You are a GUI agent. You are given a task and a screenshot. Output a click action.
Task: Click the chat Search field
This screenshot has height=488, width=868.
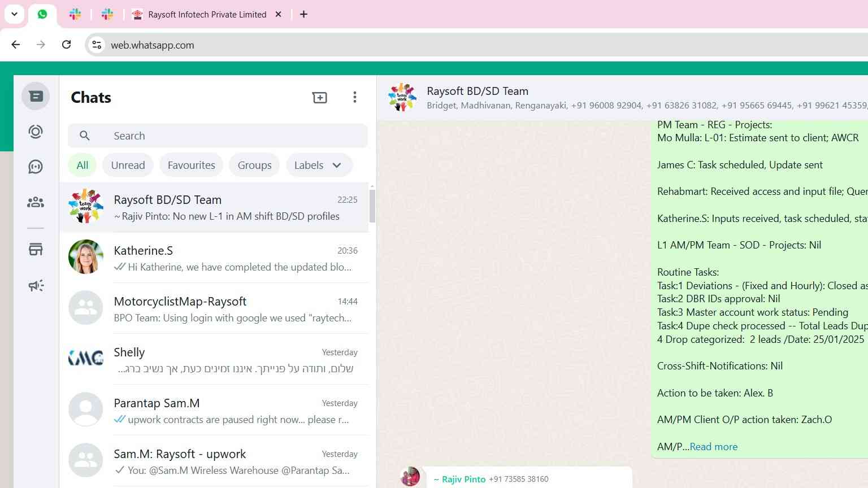(218, 136)
